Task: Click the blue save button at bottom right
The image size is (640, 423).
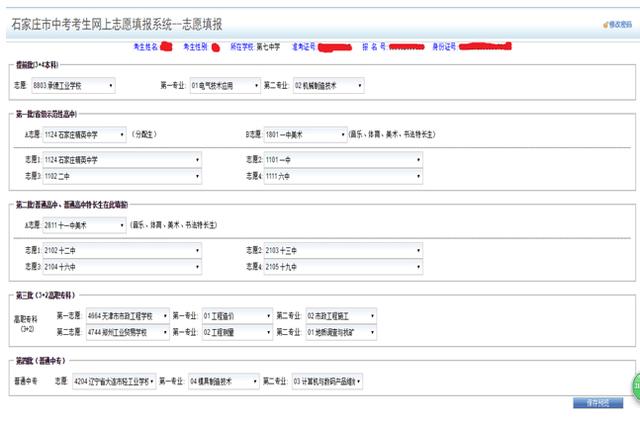Action: click(598, 403)
